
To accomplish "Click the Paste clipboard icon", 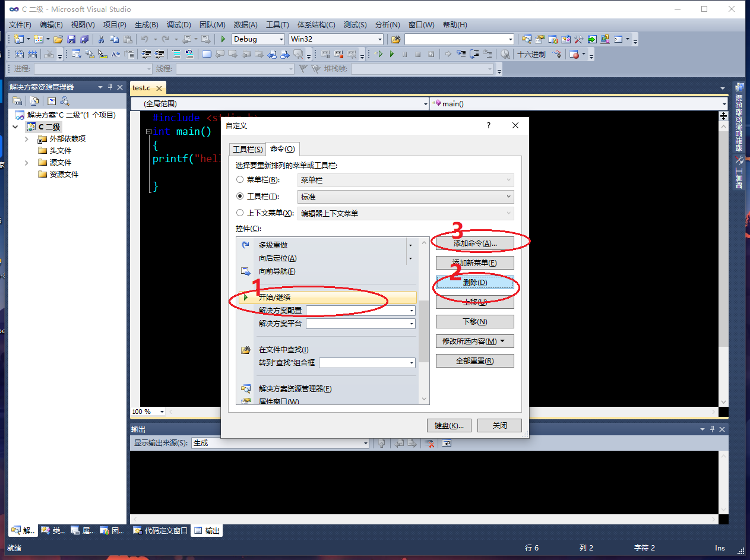I will (x=127, y=39).
